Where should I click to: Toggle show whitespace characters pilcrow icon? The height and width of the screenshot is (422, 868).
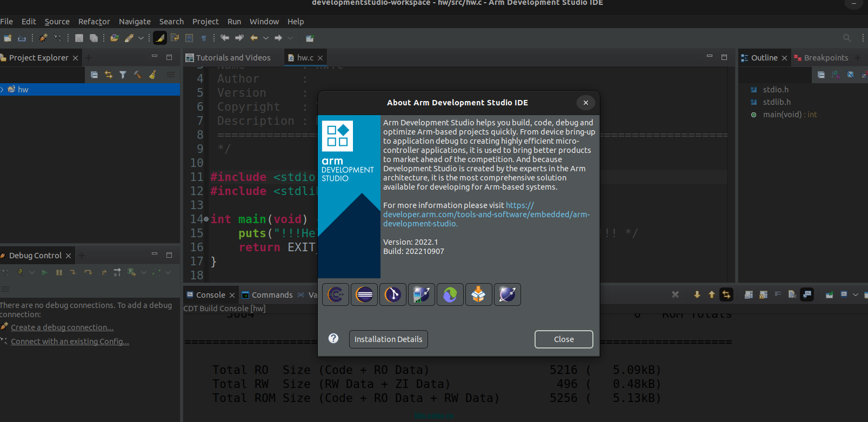click(x=204, y=38)
